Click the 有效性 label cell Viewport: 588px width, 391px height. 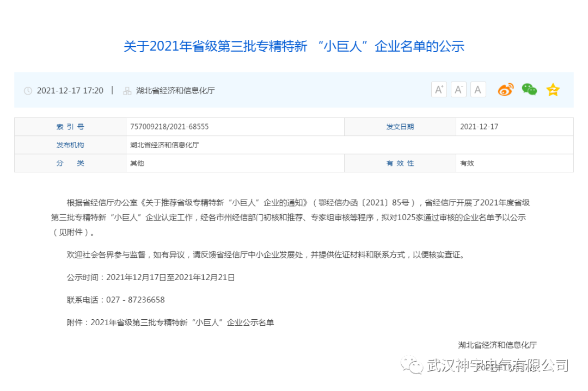(x=400, y=163)
